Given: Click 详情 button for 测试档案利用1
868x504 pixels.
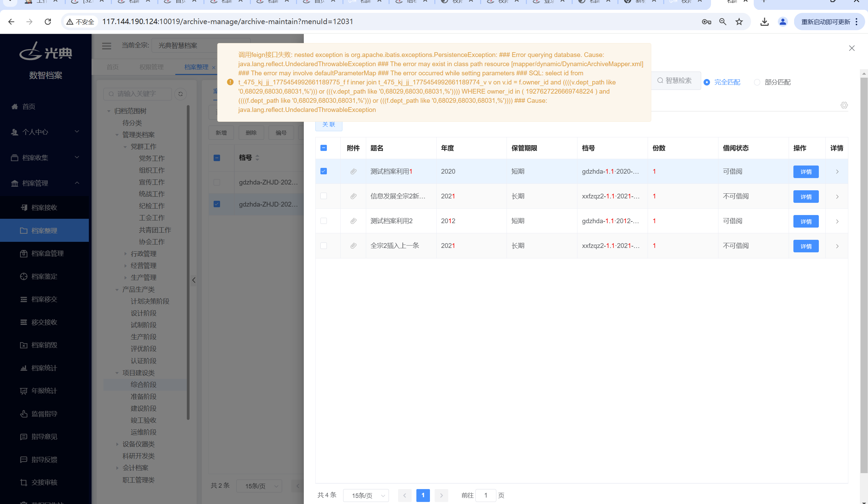Looking at the screenshot, I should point(806,172).
